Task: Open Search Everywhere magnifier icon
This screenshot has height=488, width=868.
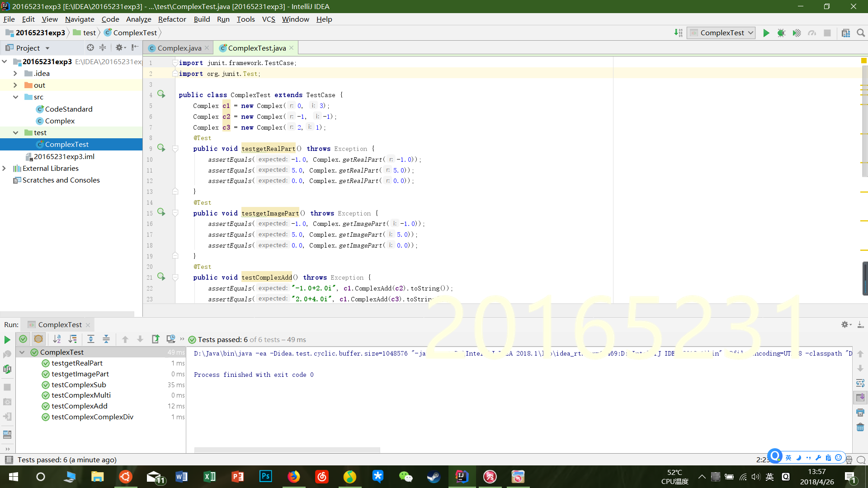Action: point(861,33)
